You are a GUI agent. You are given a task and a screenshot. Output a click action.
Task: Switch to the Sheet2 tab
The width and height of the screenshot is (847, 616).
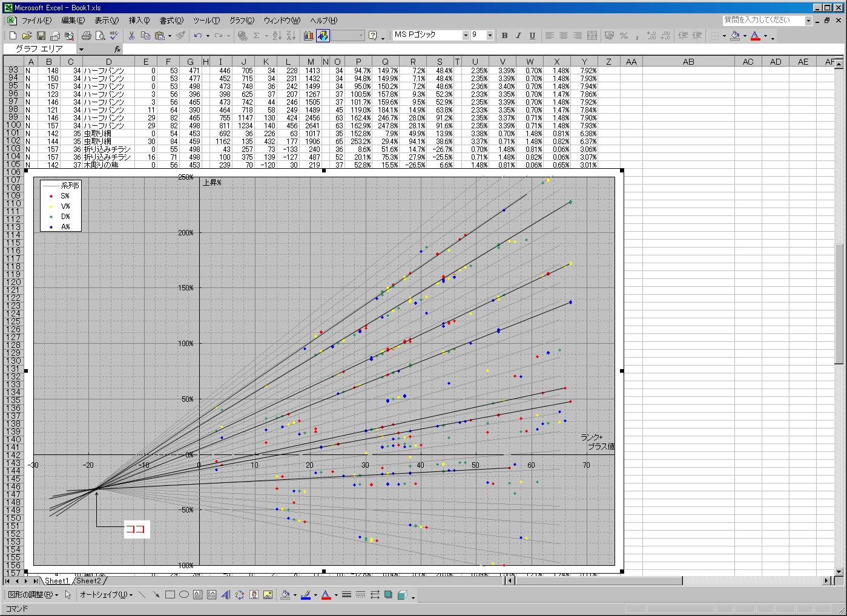(x=89, y=581)
